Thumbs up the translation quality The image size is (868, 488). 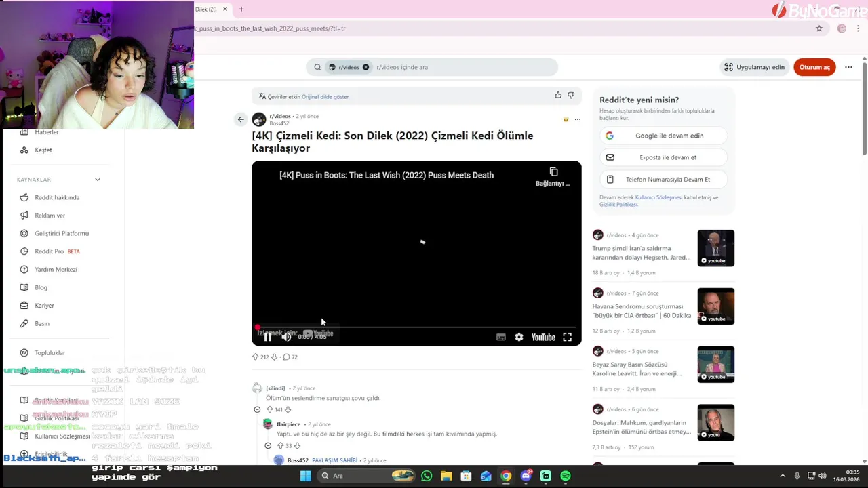[x=558, y=96]
